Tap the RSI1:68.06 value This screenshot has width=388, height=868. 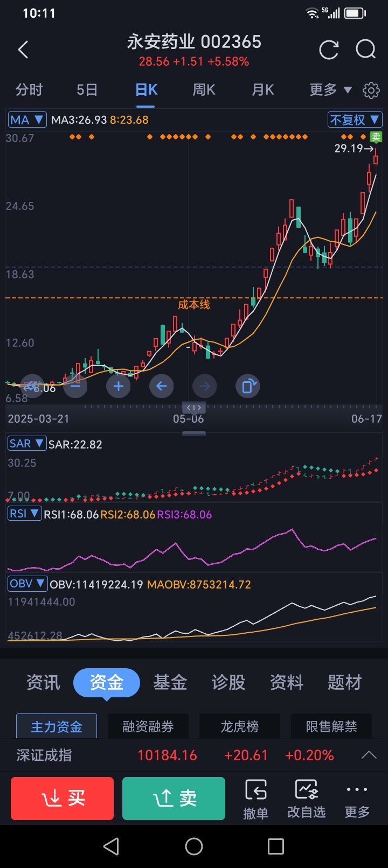tap(71, 514)
